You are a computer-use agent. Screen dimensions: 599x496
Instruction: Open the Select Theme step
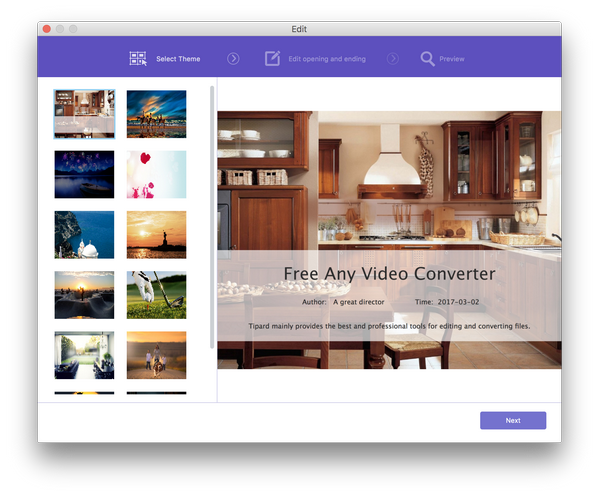pyautogui.click(x=178, y=59)
